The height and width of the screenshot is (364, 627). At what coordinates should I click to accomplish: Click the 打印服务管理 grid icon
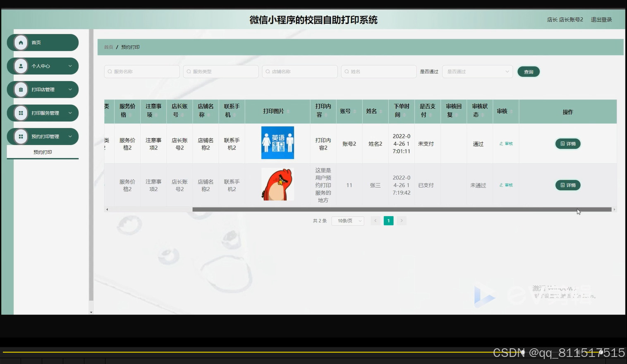pos(21,113)
